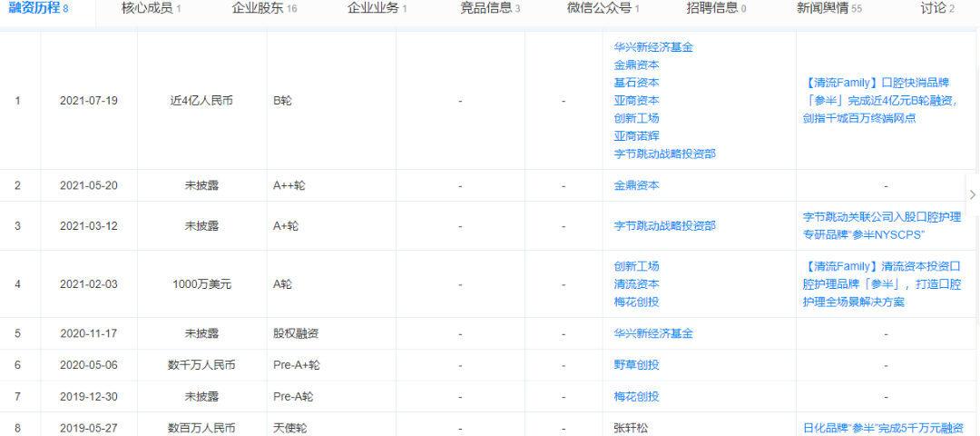This screenshot has width=980, height=436.
Task: Click investor link 野草创投
Action: (x=636, y=364)
